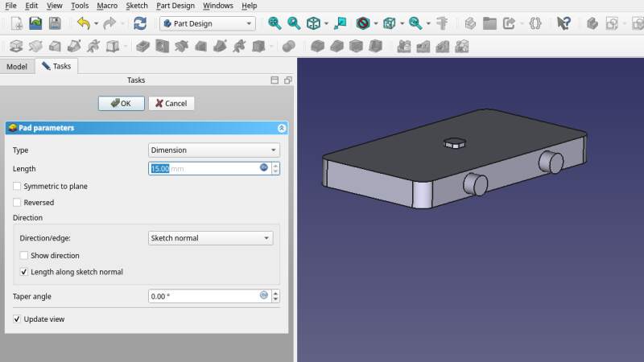Click the Fit all zoom icon

pos(275,23)
